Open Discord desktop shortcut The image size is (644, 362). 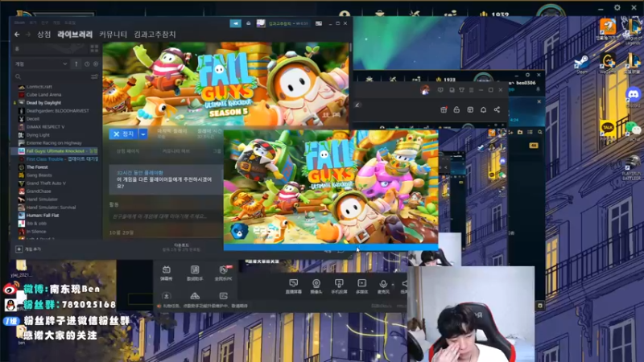pos(633,97)
